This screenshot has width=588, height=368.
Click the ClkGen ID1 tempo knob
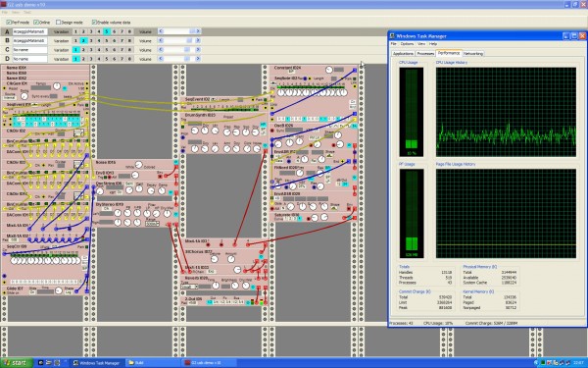pos(57,86)
